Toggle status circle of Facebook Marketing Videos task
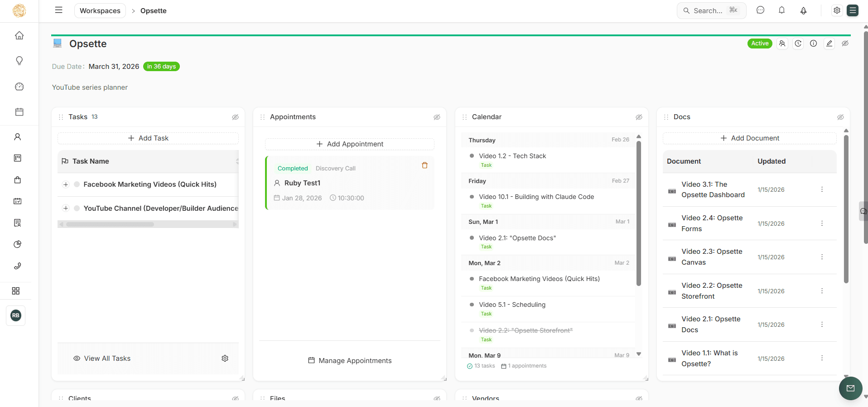868x407 pixels. click(77, 184)
